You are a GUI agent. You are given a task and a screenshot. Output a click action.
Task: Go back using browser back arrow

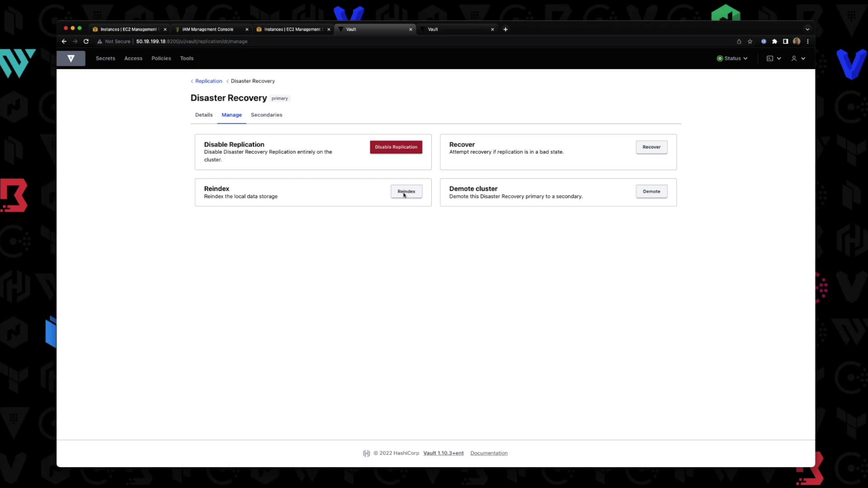[64, 42]
